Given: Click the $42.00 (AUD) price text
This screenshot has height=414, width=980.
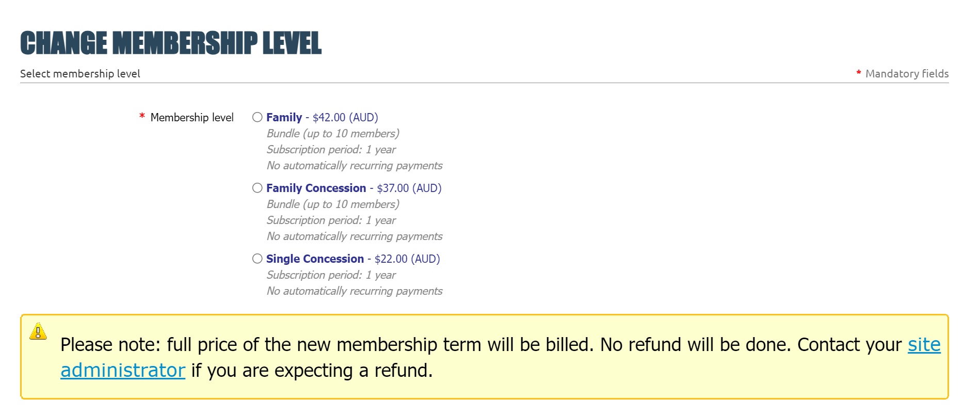Looking at the screenshot, I should click(x=345, y=117).
